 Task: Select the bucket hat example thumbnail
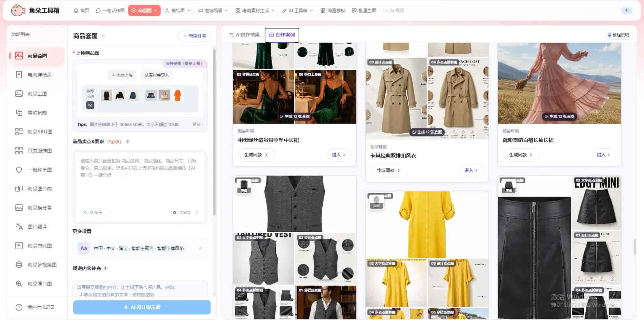tap(151, 96)
